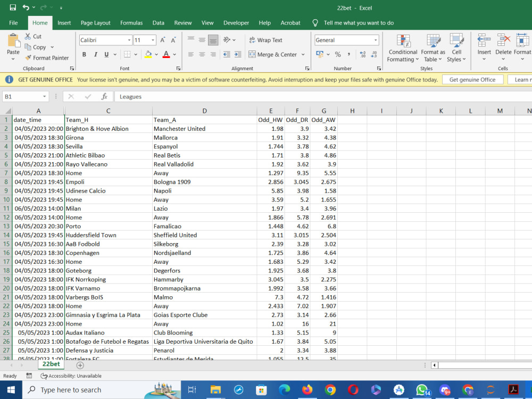
Task: Toggle Italic formatting
Action: (96, 54)
